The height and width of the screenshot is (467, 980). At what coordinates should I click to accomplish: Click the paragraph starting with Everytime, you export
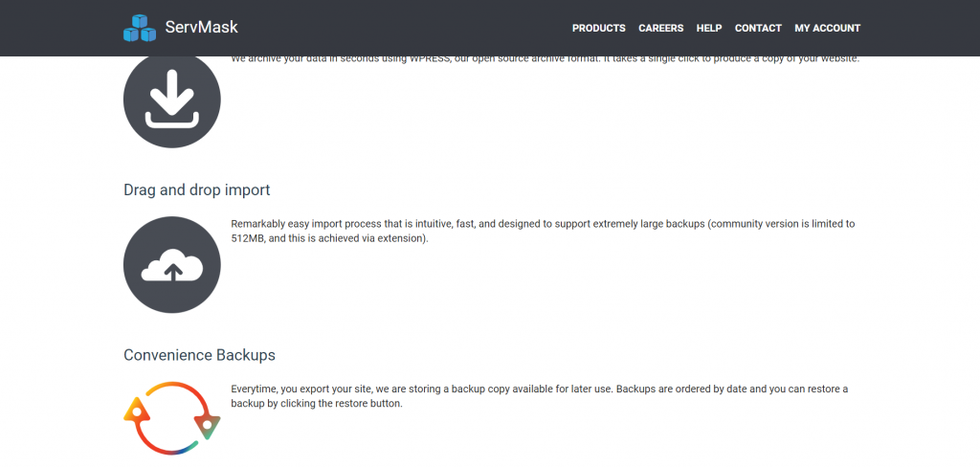540,396
